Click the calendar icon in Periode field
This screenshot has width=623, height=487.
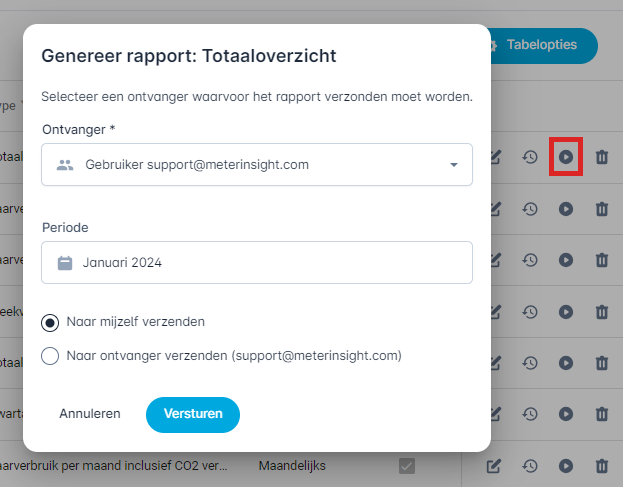click(65, 263)
